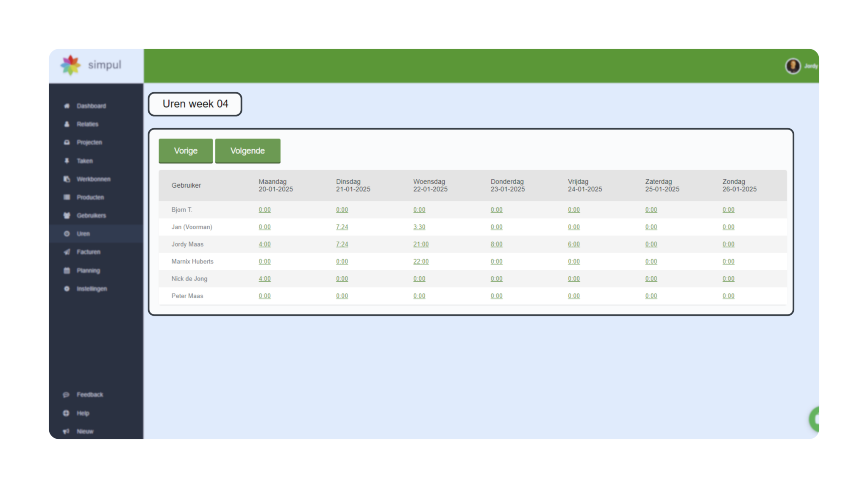Click the Zondag 26-01-2025 column header

[x=739, y=186]
